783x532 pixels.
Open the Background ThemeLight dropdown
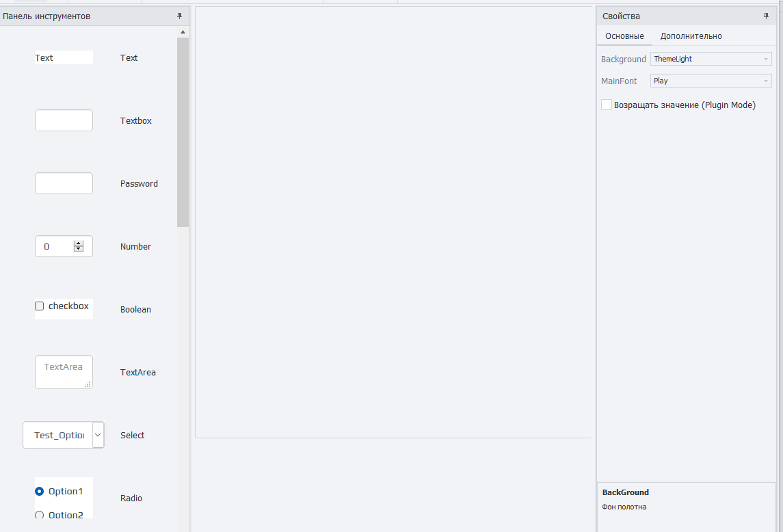(711, 59)
